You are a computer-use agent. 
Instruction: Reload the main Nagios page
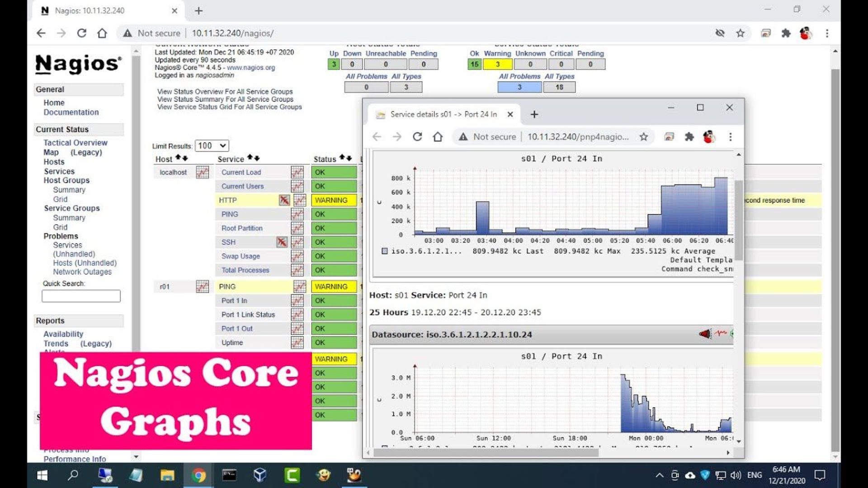click(x=81, y=33)
